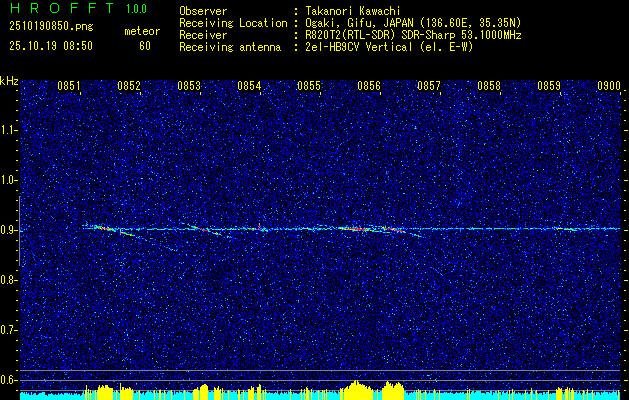
Task: Click the 0854 time marker
Action: [249, 86]
